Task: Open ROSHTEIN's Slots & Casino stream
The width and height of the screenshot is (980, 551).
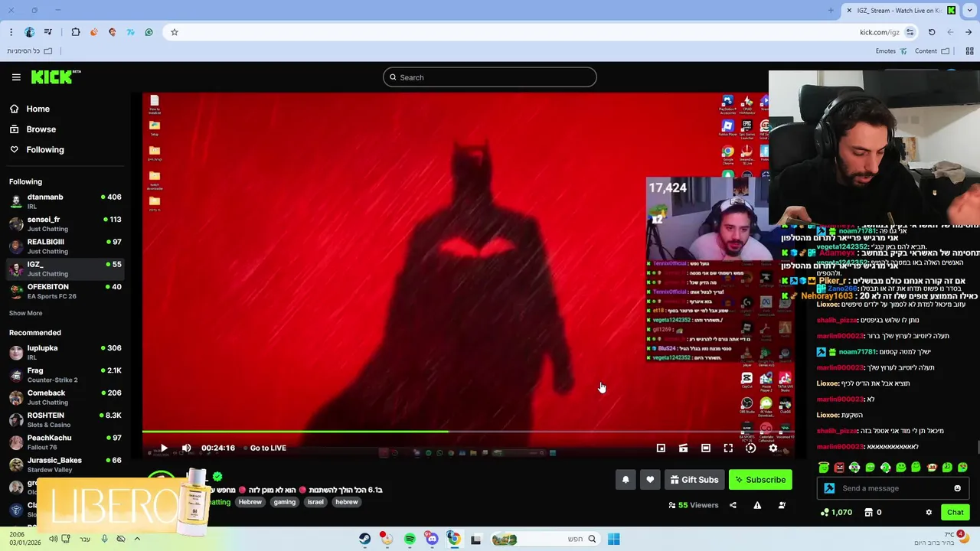Action: pos(65,419)
